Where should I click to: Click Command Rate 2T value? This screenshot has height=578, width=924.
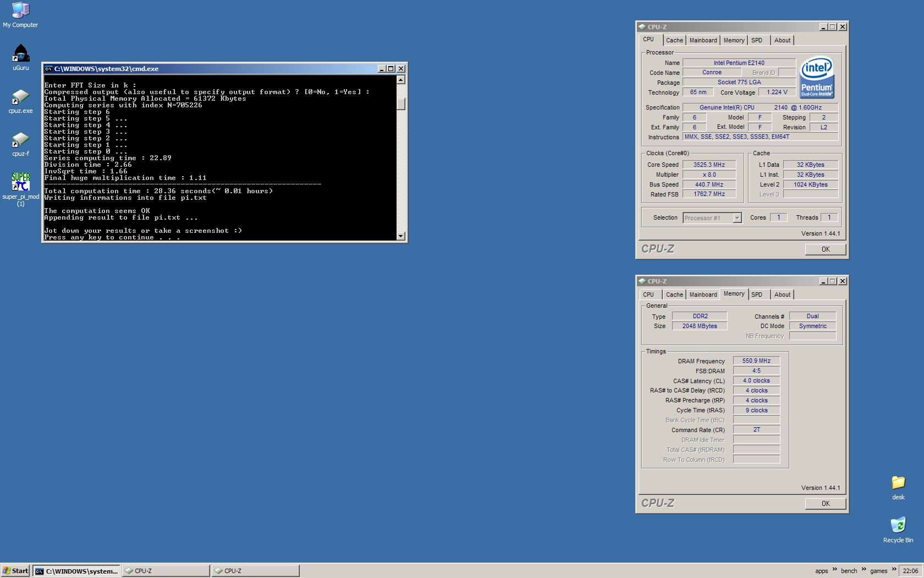coord(756,429)
